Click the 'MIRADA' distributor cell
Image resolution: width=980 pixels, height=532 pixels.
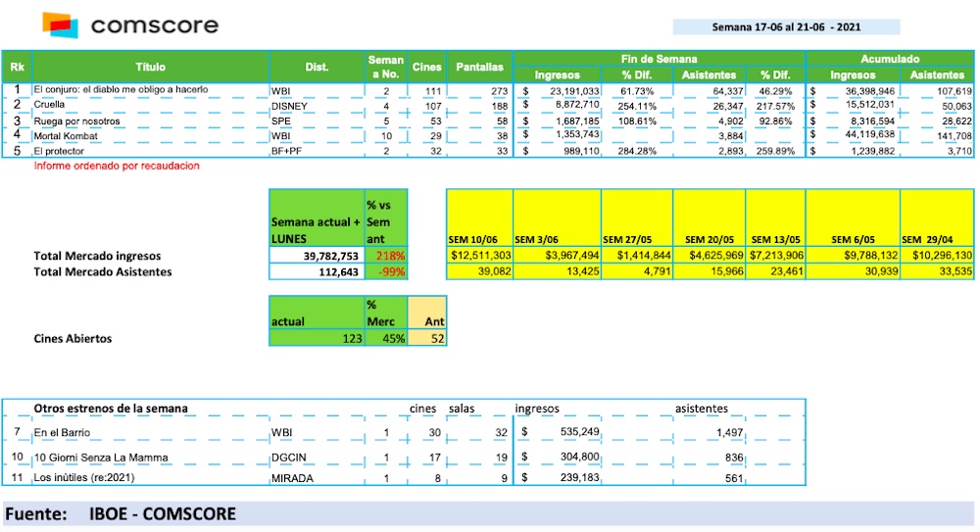(292, 478)
